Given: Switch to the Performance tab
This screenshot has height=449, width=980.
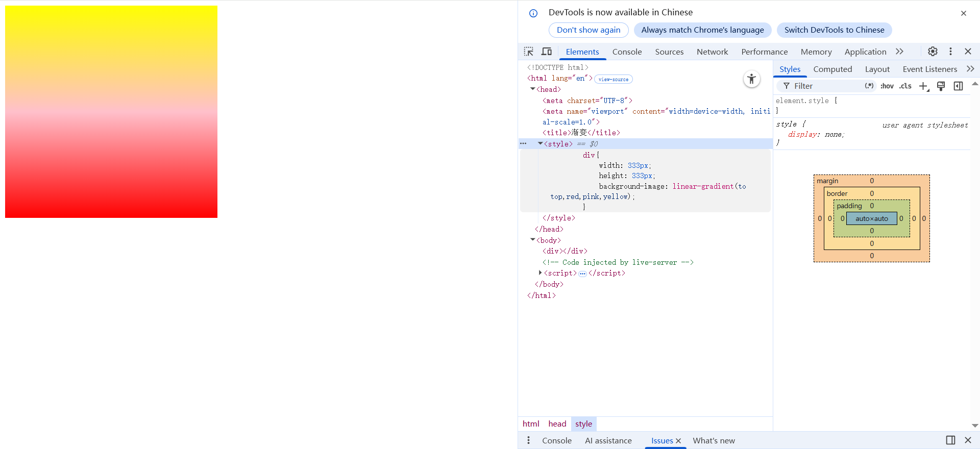Looking at the screenshot, I should (x=764, y=52).
